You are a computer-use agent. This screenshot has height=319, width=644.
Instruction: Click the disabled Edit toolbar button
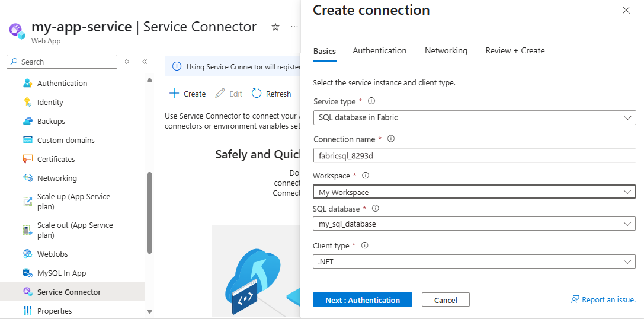pos(229,94)
